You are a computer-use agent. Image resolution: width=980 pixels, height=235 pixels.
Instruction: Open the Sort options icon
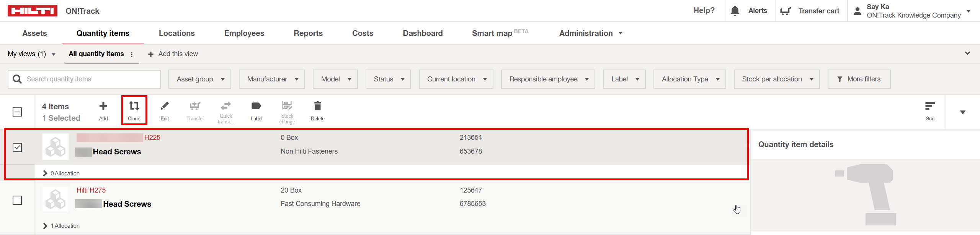[x=930, y=106]
